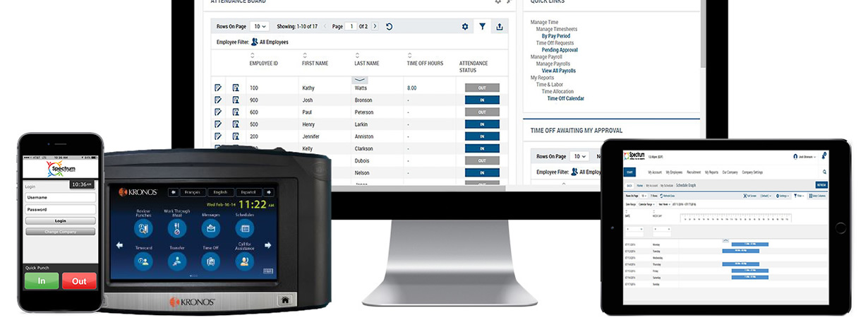Screen dimensions: 868x325
Task: Click the edit icon in Kathy Watts row
Action: pos(218,88)
